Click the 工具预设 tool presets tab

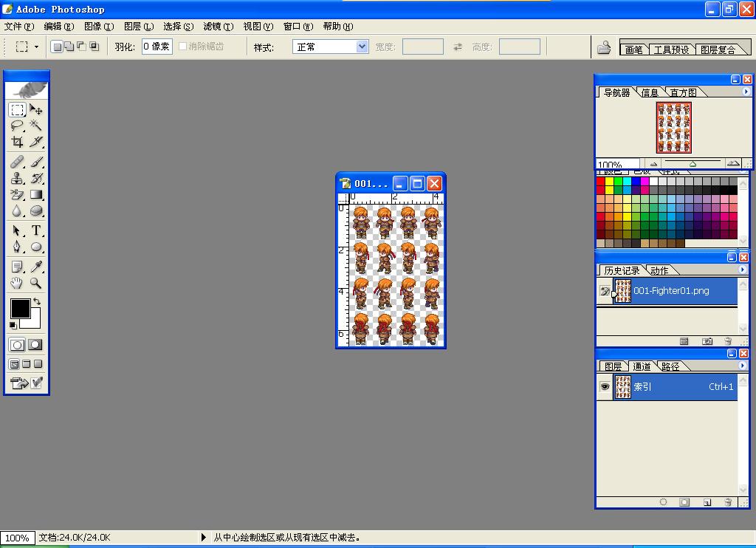click(671, 49)
